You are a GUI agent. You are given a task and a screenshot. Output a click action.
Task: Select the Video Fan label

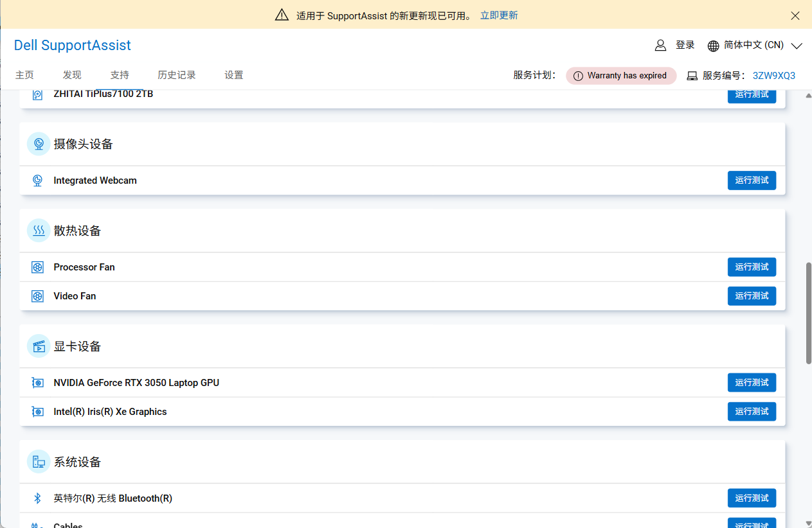pos(75,296)
